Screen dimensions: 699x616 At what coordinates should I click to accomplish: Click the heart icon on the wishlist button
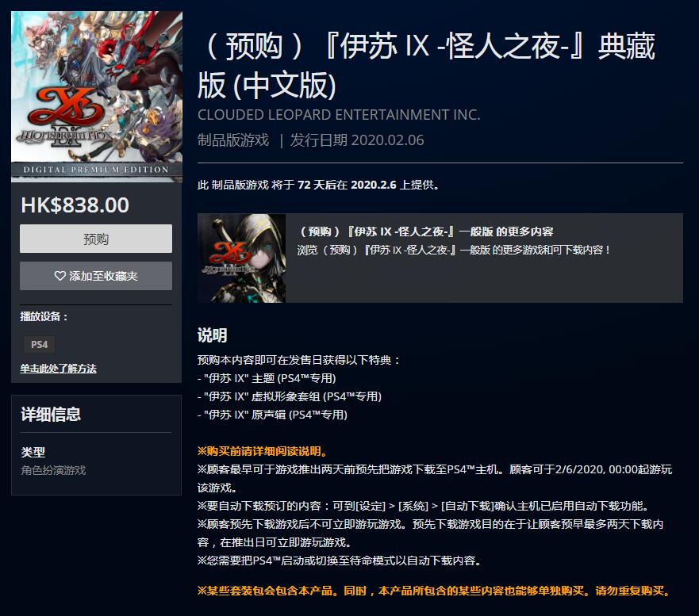60,276
